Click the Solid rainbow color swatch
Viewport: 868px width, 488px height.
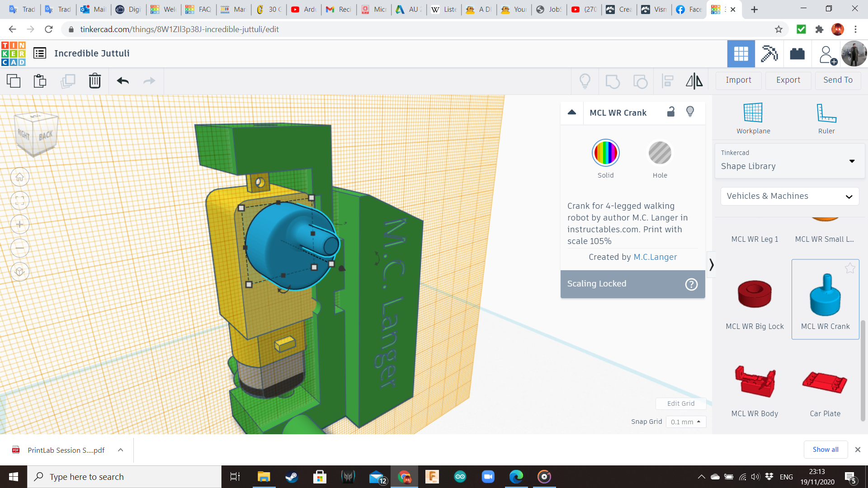point(605,153)
